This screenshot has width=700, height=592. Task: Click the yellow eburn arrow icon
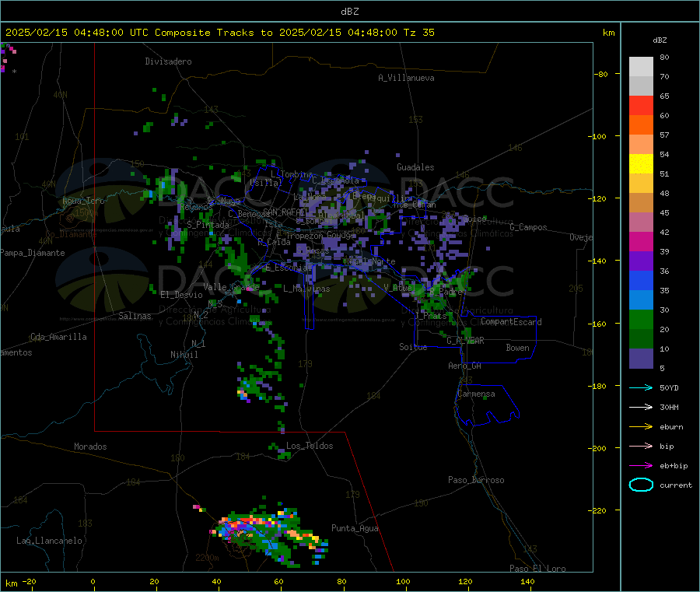click(641, 427)
